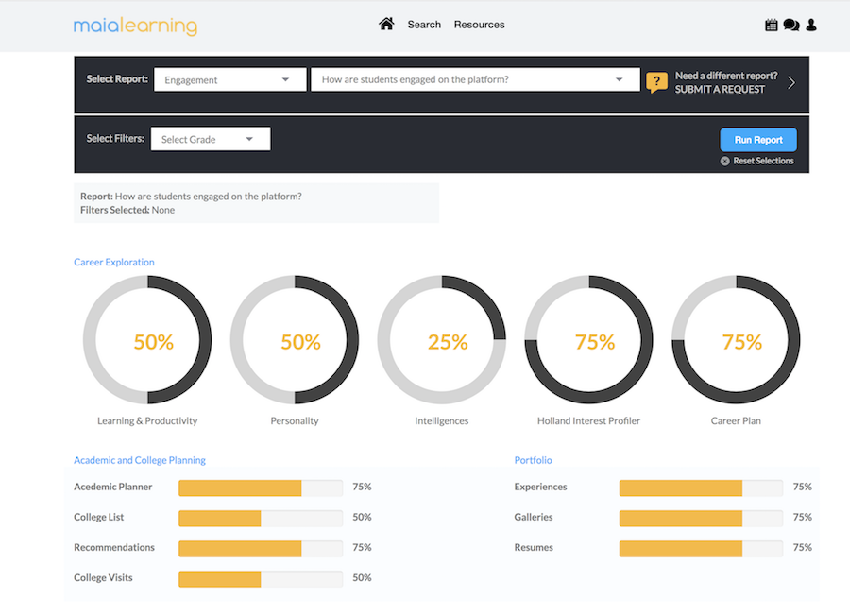
Task: Open the Academic and College Planning link
Action: (140, 460)
